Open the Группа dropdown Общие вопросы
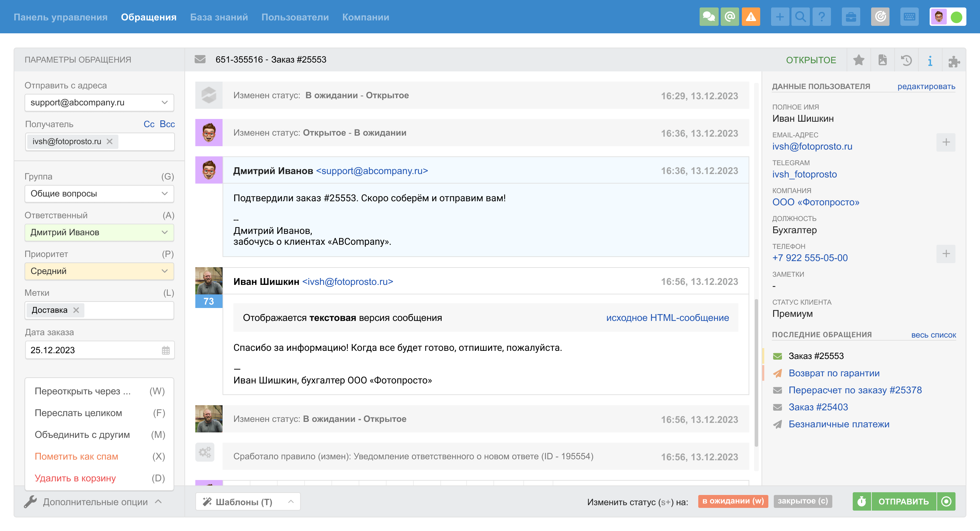 (x=99, y=193)
